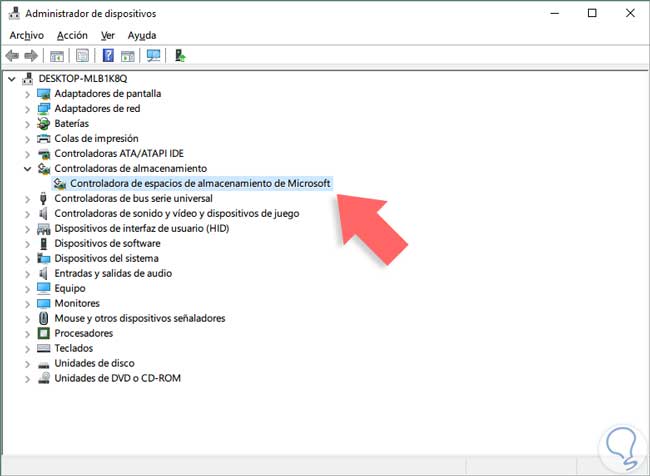Image resolution: width=650 pixels, height=476 pixels.
Task: Expand Adaptadores de red
Action: (x=27, y=109)
